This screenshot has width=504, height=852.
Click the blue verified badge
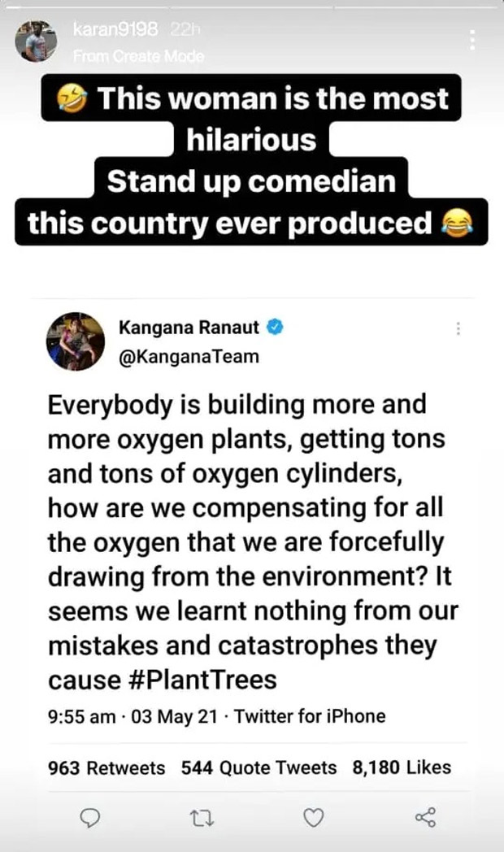pyautogui.click(x=276, y=328)
